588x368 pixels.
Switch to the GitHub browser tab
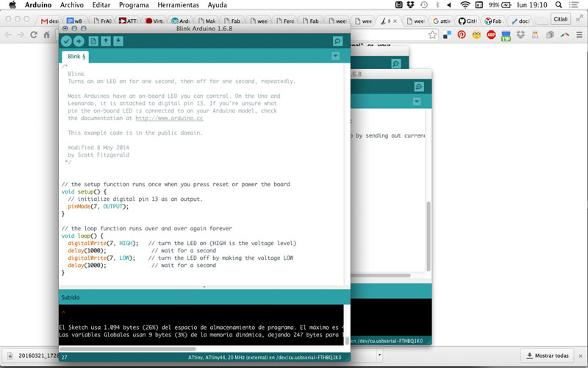click(467, 21)
